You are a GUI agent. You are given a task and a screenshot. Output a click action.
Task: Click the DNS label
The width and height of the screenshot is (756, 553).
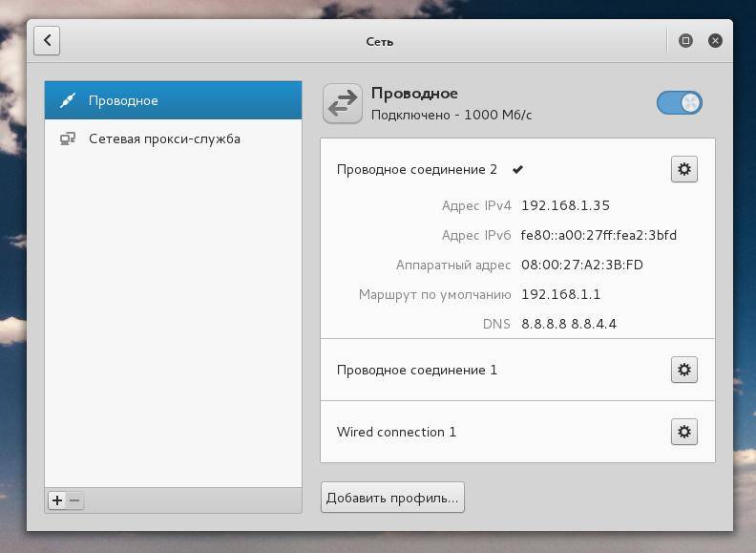[x=496, y=324]
